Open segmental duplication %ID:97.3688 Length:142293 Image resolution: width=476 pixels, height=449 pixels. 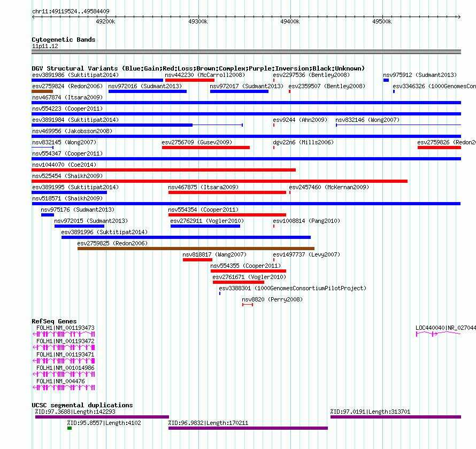point(102,417)
